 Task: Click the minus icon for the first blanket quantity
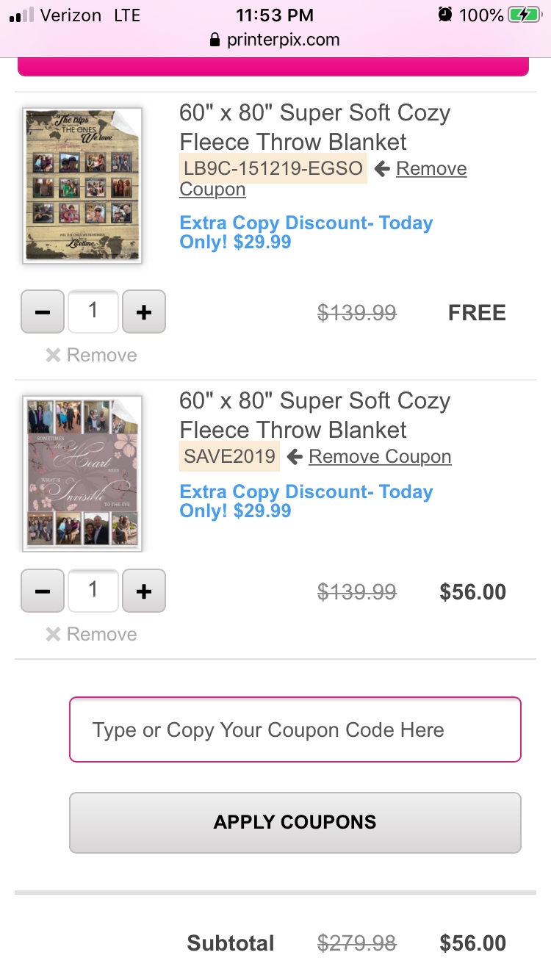42,311
